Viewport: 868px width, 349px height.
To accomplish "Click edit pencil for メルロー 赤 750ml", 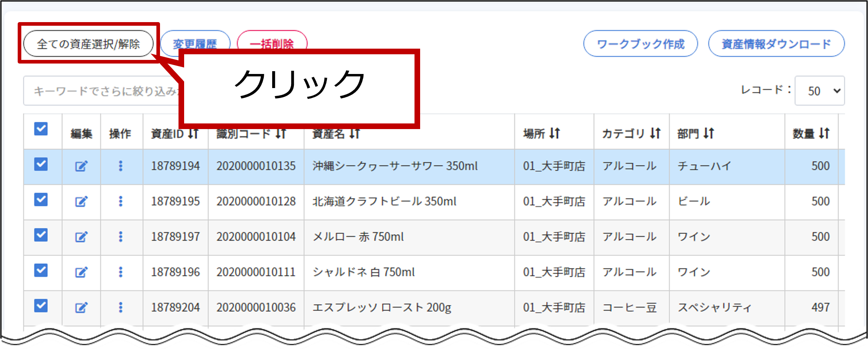I will (81, 237).
